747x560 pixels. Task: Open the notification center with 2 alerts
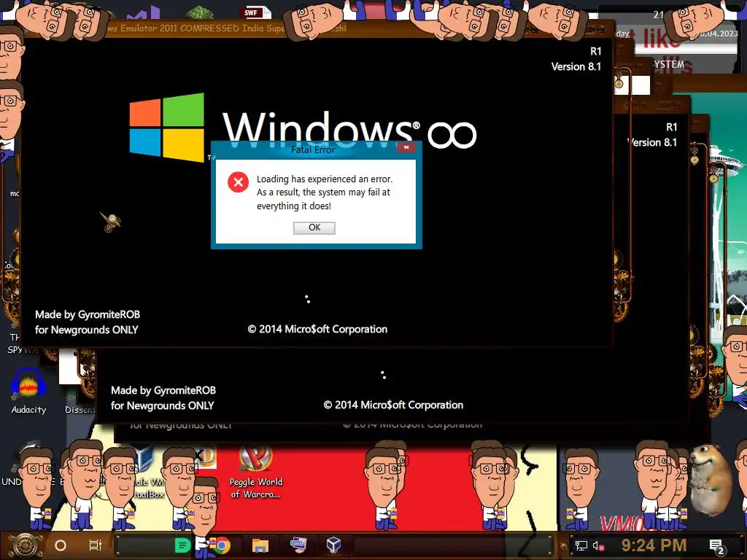point(717,547)
